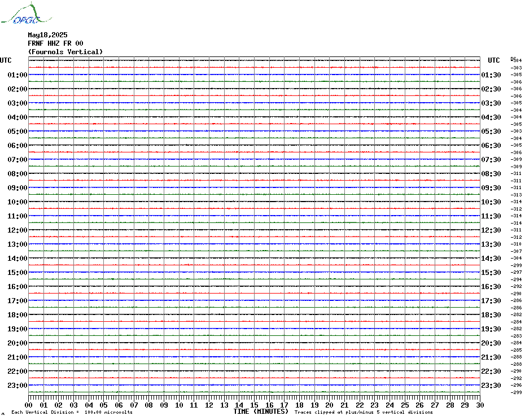Click the -296 offset value

click(517, 386)
